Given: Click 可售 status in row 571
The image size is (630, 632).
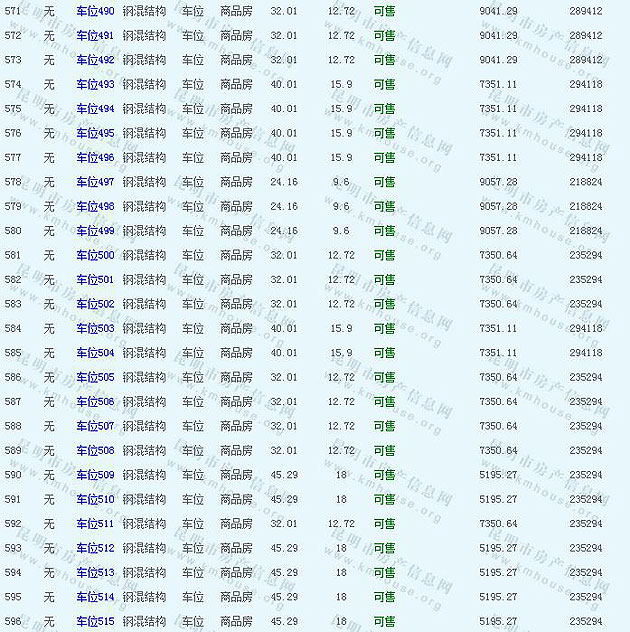Looking at the screenshot, I should coord(384,11).
